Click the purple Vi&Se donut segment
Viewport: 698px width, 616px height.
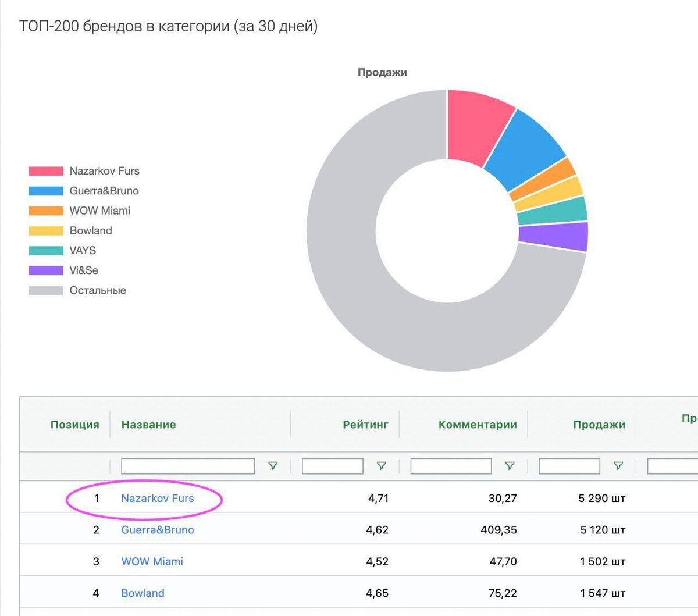(x=554, y=237)
